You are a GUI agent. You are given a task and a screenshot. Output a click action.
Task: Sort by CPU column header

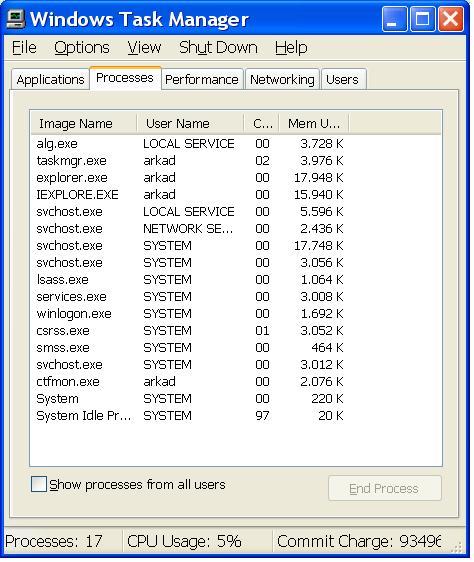point(261,123)
